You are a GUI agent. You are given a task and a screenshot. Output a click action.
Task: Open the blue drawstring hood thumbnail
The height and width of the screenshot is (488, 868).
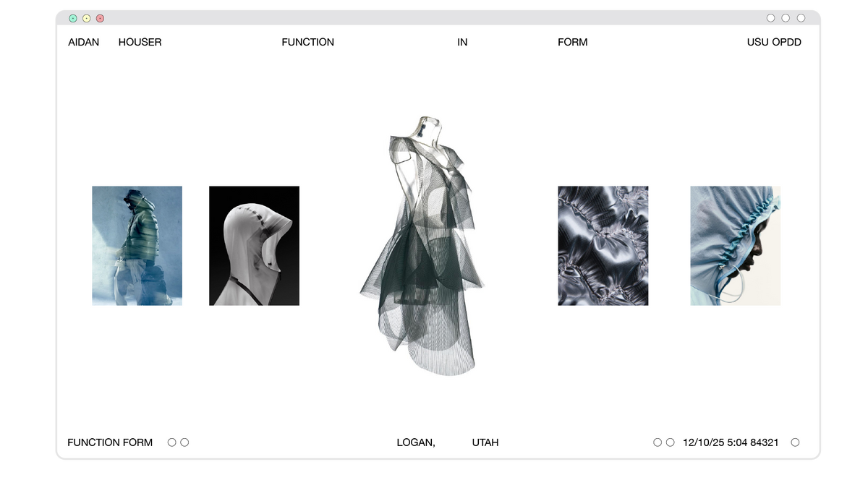(735, 246)
